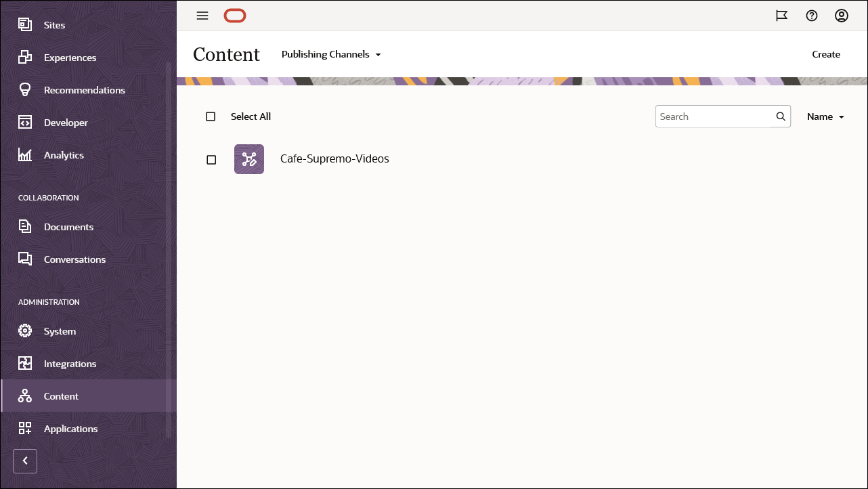Select Experiences in the sidebar

[70, 57]
